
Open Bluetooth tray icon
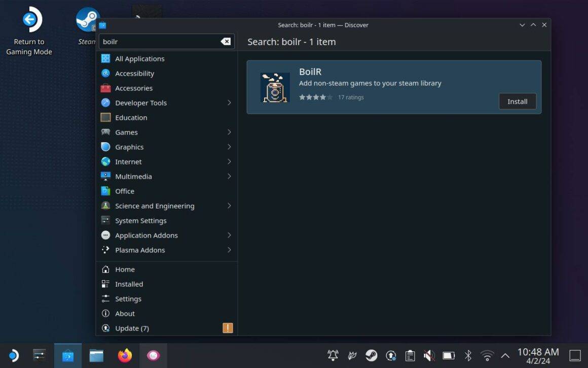[468, 355]
